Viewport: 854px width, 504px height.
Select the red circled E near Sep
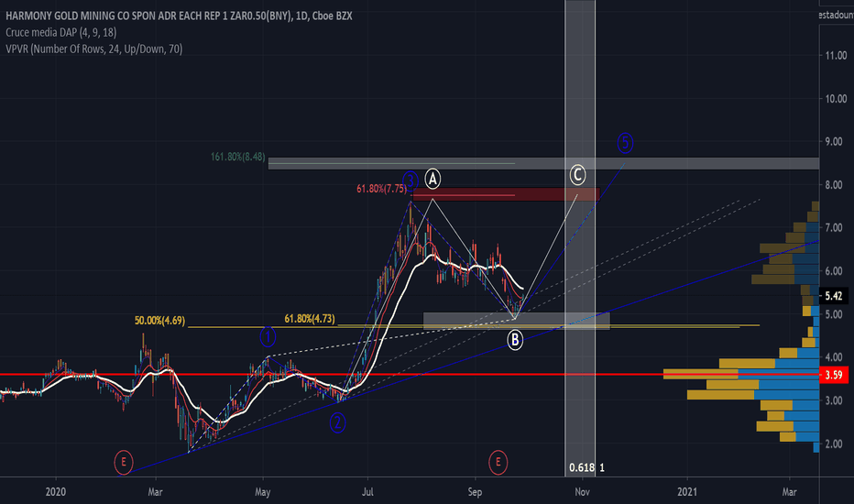coord(498,462)
